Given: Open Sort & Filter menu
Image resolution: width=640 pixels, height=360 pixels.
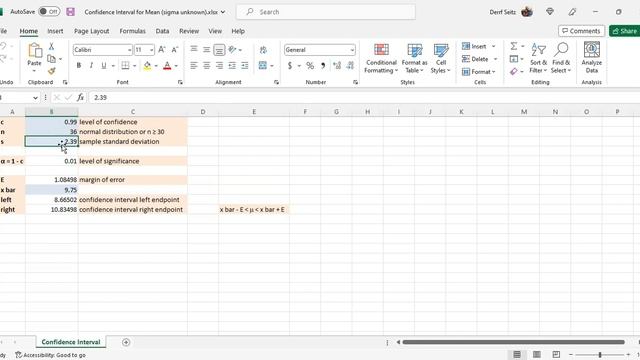Looking at the screenshot, I should coord(538,58).
